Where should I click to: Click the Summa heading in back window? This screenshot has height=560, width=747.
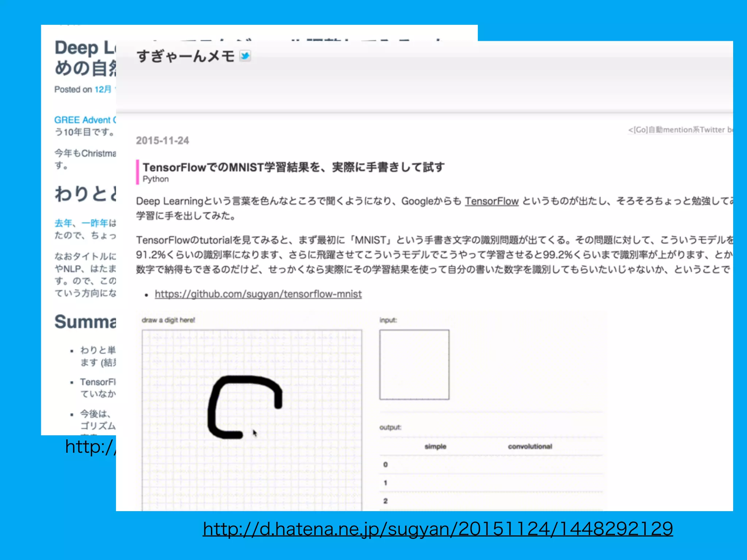tap(85, 322)
